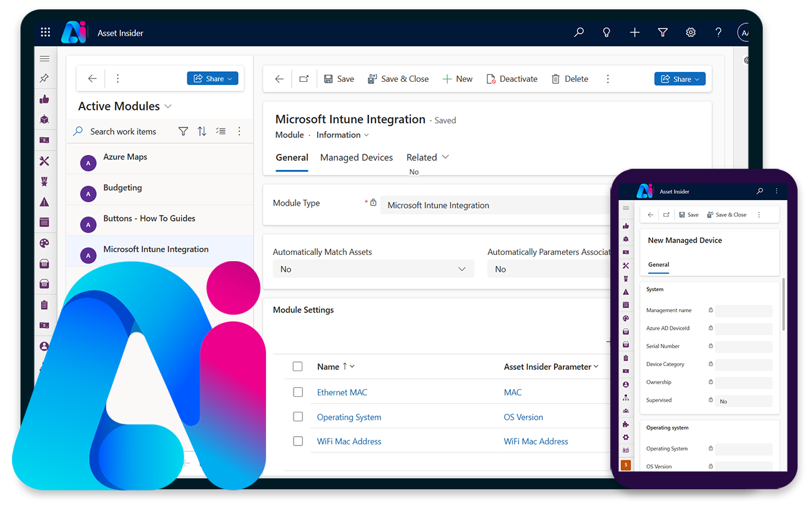
Task: Click the Supervised field showing No
Action: 743,401
